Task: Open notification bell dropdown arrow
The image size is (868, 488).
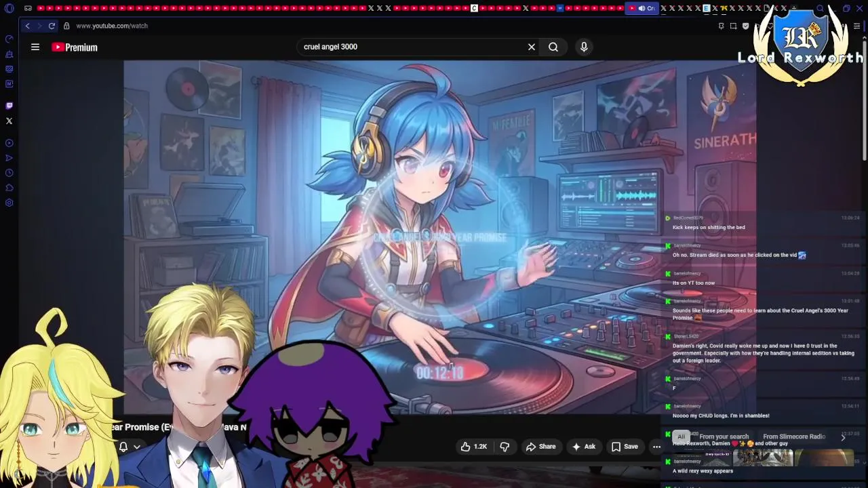Action: point(136,447)
